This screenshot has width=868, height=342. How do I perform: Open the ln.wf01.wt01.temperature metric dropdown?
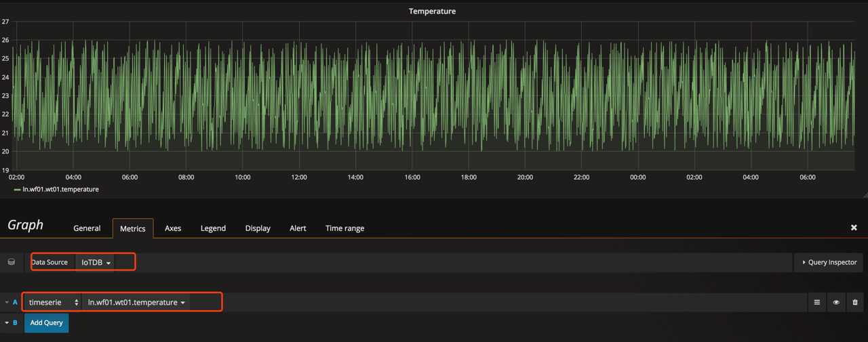point(136,303)
